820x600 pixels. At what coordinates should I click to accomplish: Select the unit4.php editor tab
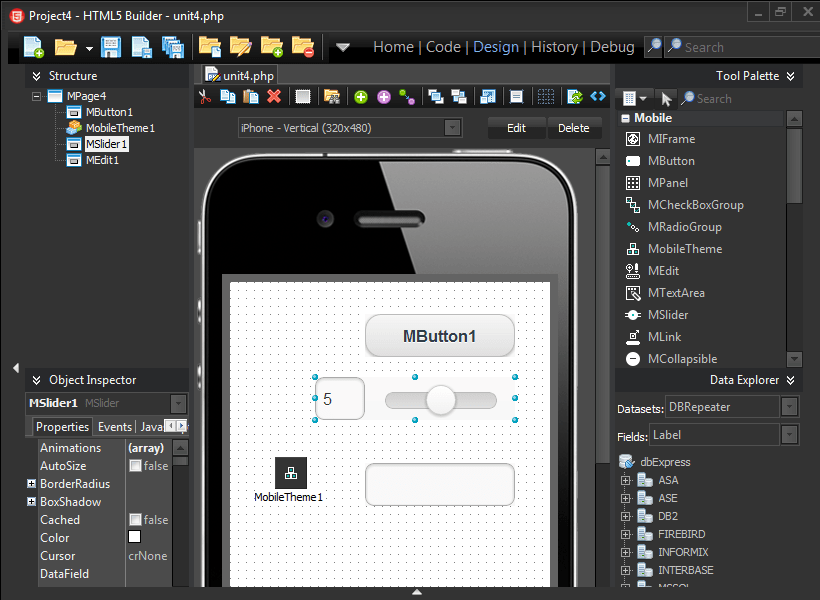(240, 76)
